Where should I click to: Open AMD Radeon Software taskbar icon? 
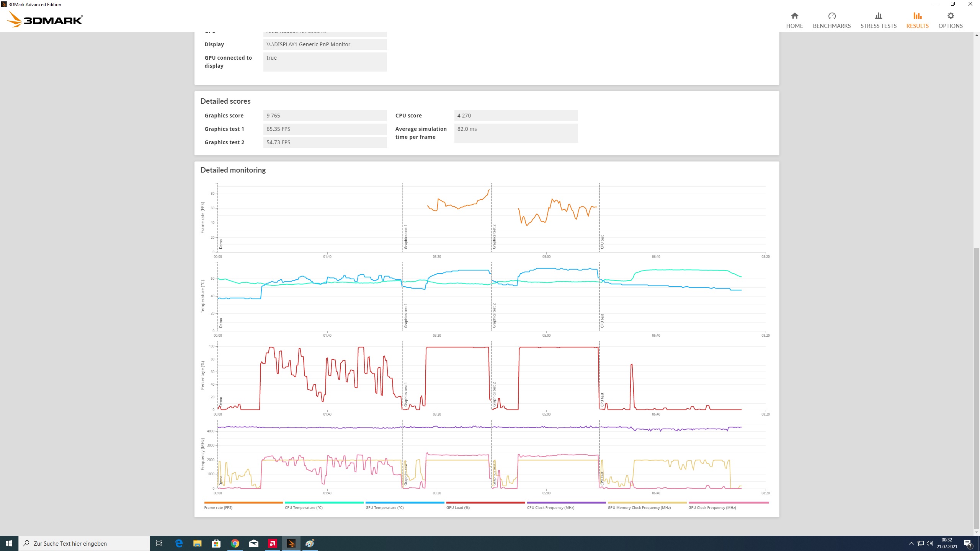click(273, 543)
